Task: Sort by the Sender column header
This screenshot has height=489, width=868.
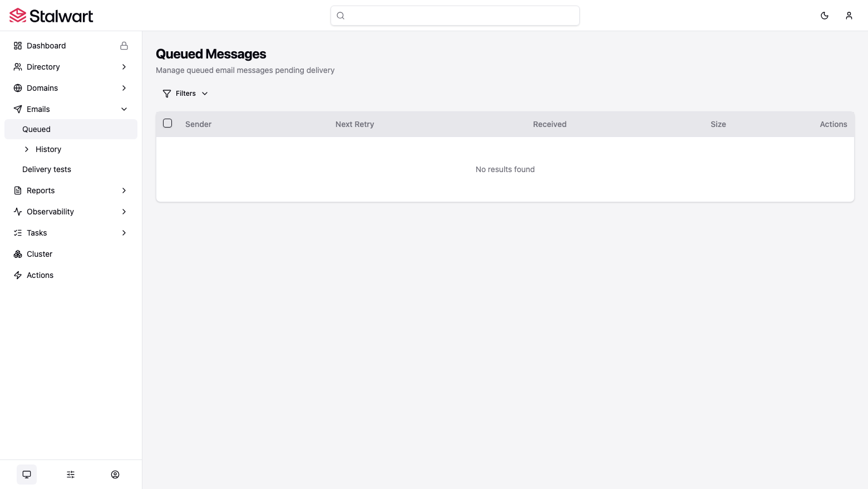Action: [198, 124]
